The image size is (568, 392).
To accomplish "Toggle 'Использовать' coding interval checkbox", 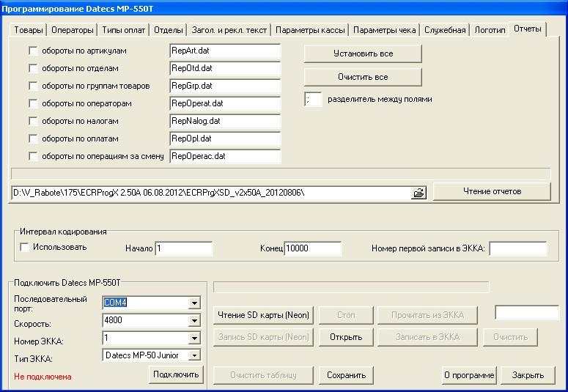I will [25, 247].
